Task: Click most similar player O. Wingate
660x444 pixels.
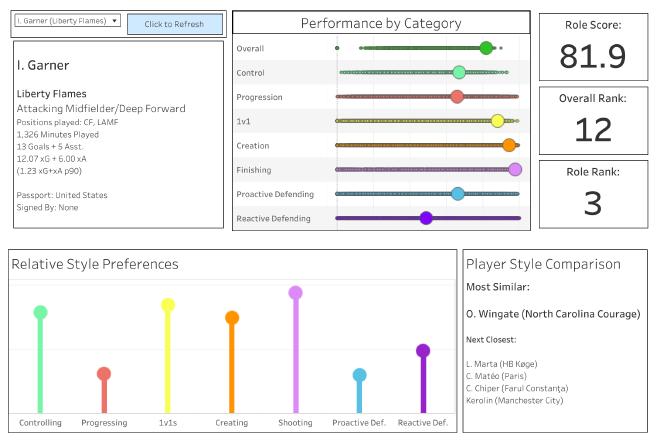Action: (553, 314)
